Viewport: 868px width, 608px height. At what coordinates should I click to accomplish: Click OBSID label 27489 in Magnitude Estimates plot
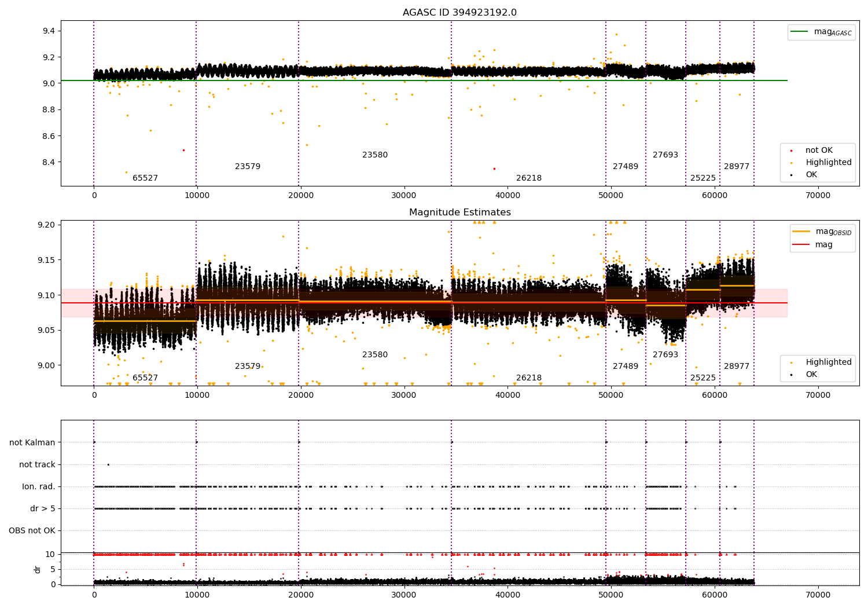coord(626,367)
